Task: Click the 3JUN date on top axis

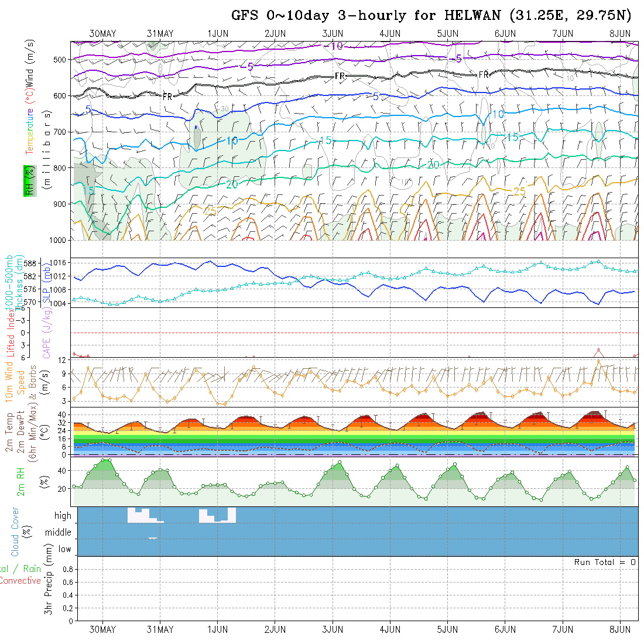Action: click(333, 33)
